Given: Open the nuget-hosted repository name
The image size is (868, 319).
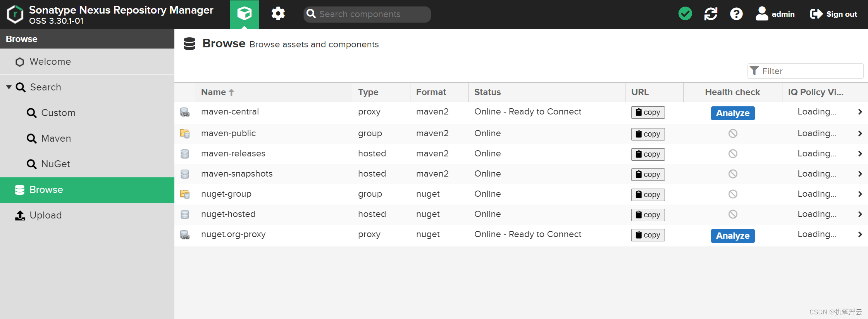Looking at the screenshot, I should (x=228, y=214).
